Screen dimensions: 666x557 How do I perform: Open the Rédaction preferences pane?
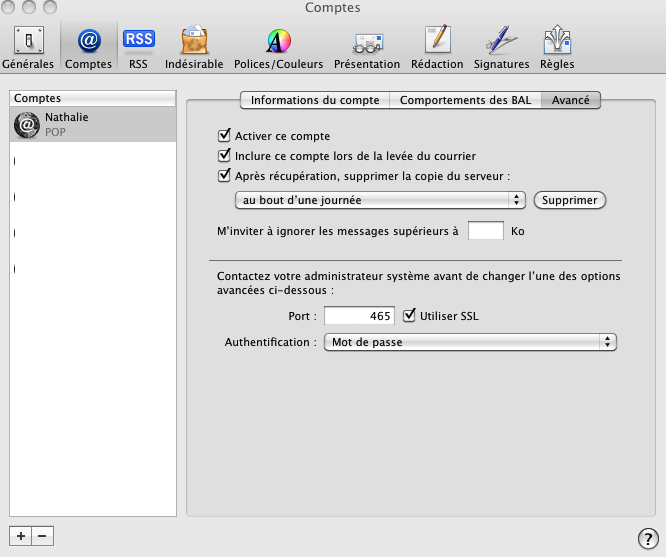point(437,48)
